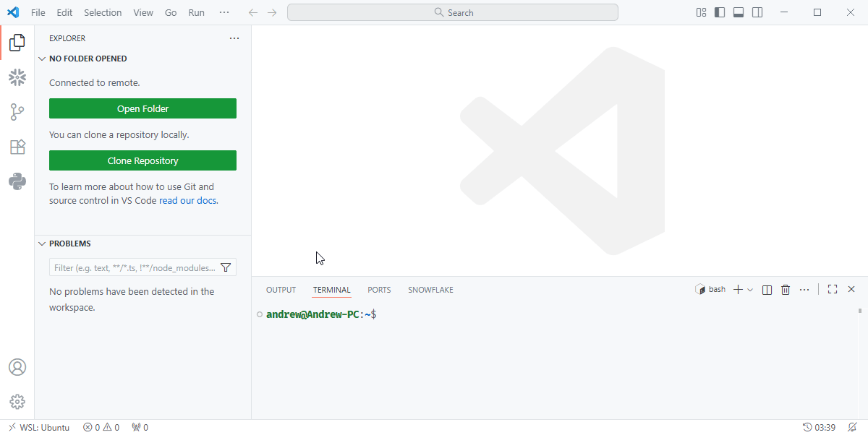Kill the terminal with the trash icon

pyautogui.click(x=786, y=289)
